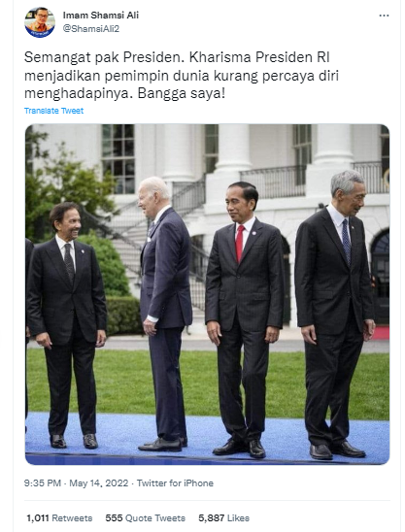Click the 1,011 retweet count number

pyautogui.click(x=38, y=518)
